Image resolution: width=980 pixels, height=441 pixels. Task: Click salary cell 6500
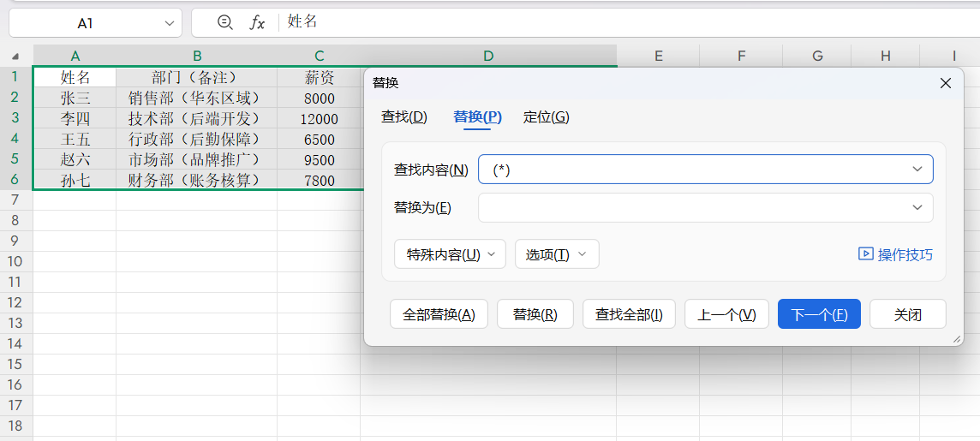(x=319, y=140)
